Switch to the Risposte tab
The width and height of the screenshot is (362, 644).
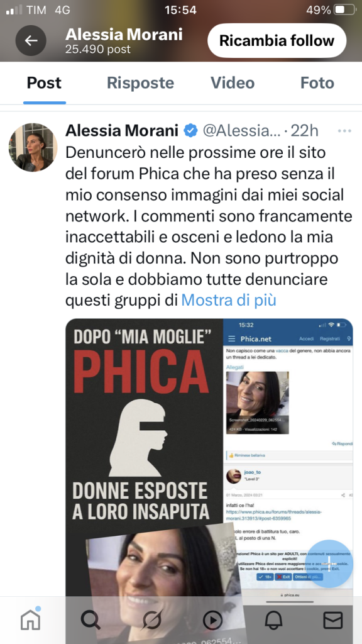pyautogui.click(x=140, y=83)
